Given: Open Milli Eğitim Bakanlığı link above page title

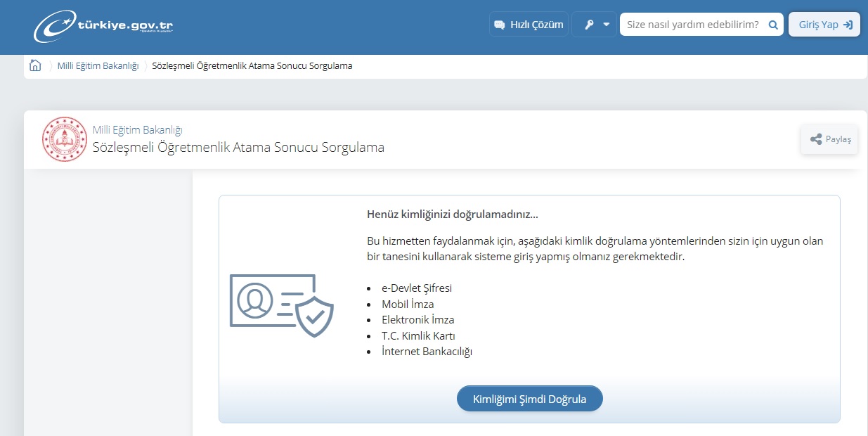Looking at the screenshot, I should click(138, 130).
